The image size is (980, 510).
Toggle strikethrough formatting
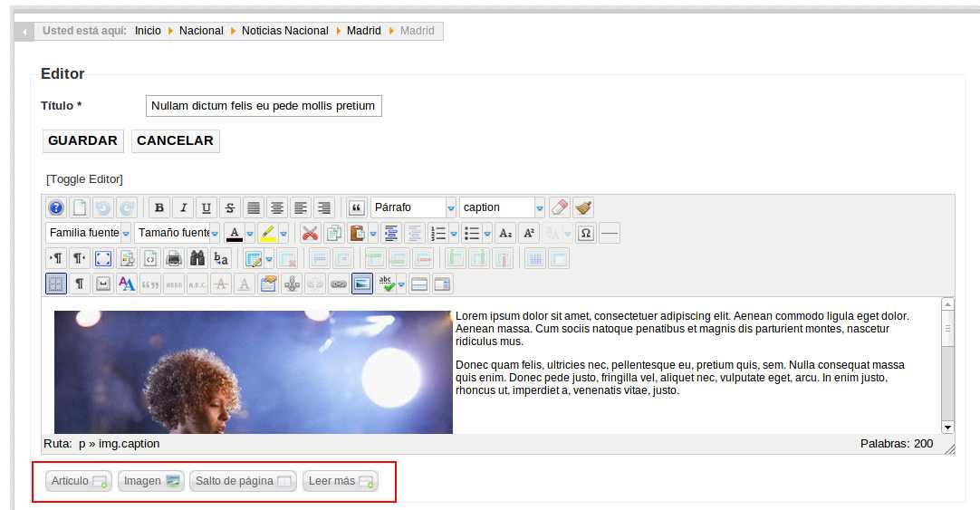230,207
